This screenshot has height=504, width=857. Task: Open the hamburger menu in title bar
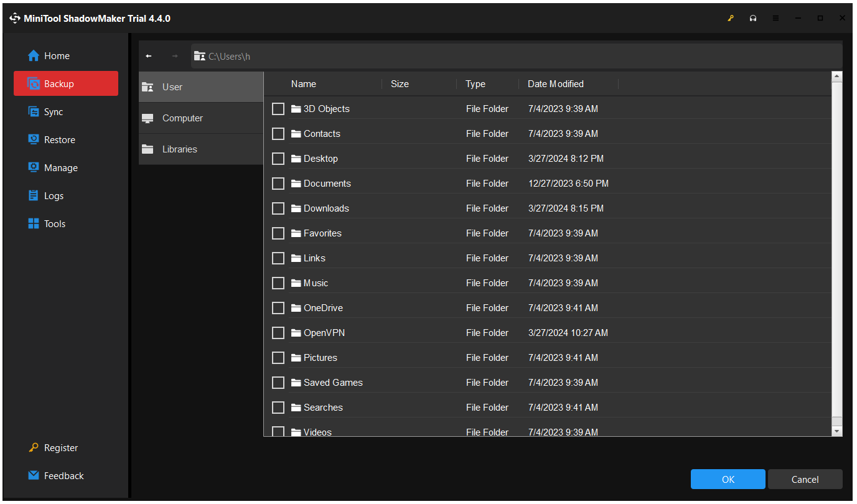(x=775, y=19)
